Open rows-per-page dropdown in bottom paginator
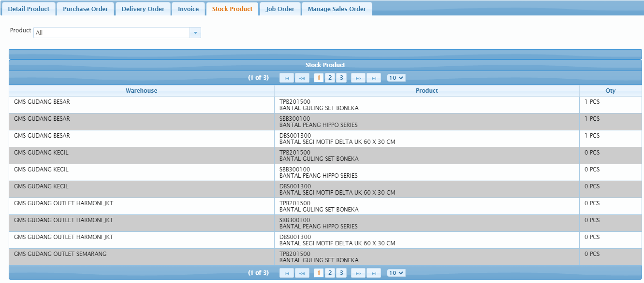 pos(396,273)
